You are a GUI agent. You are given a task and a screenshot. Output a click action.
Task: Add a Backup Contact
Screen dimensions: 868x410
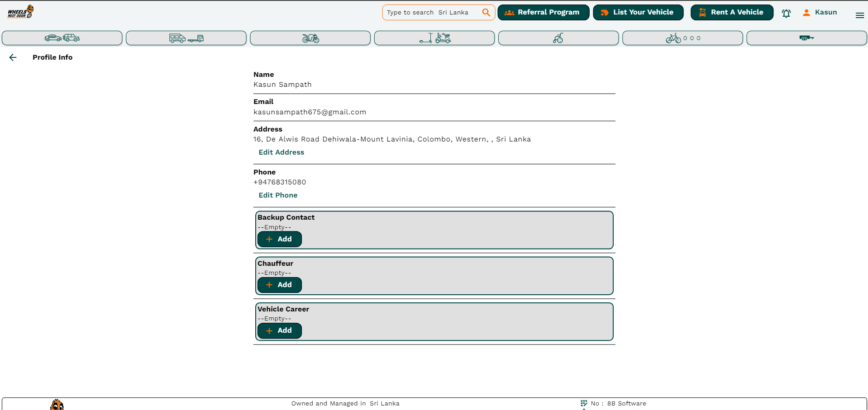tap(279, 239)
